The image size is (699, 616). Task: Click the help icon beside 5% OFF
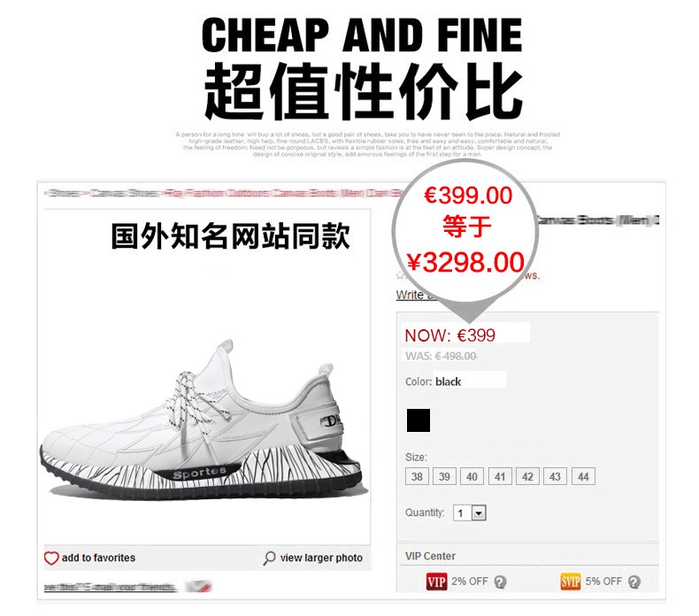tap(634, 581)
